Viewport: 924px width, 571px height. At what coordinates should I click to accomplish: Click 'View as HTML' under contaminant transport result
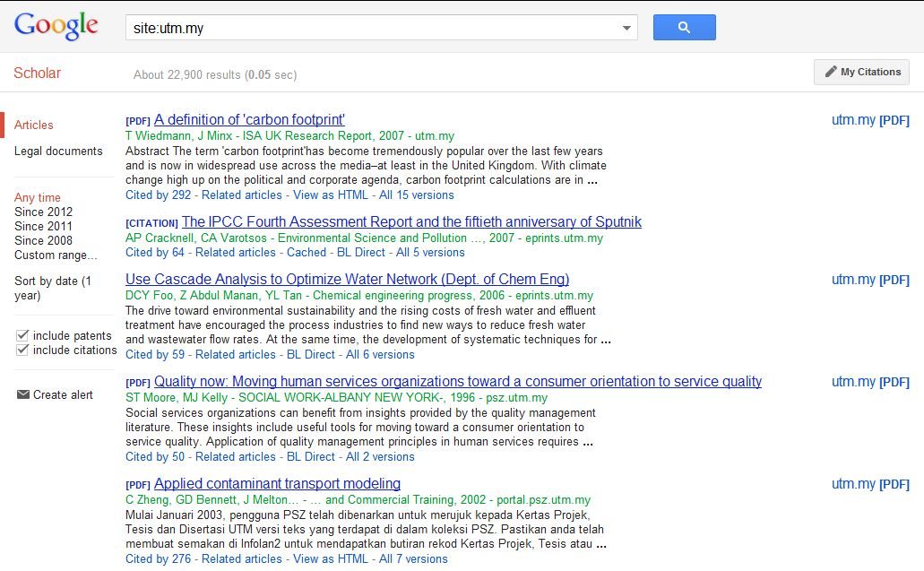click(x=331, y=558)
